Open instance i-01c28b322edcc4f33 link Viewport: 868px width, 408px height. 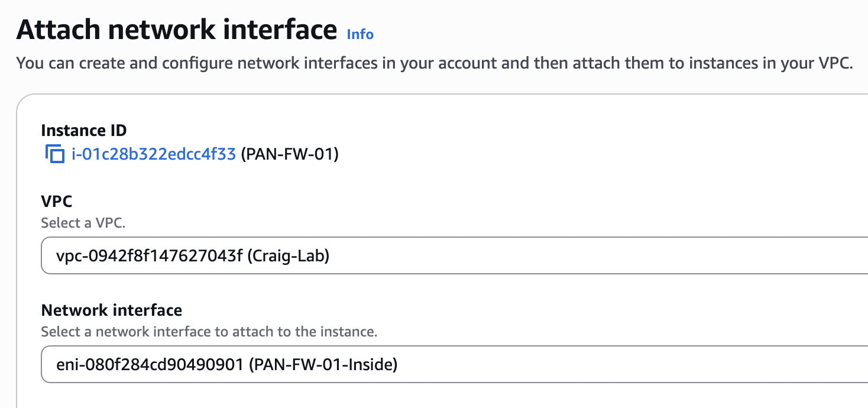click(x=154, y=155)
